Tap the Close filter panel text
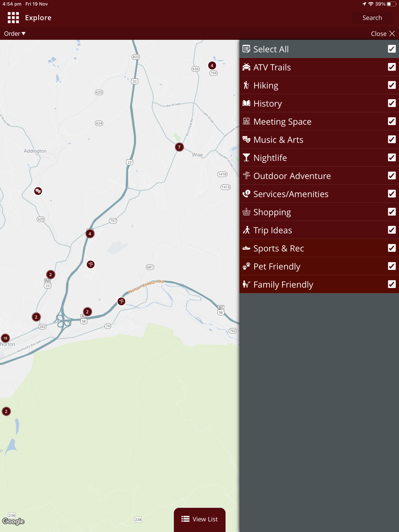 pos(379,33)
